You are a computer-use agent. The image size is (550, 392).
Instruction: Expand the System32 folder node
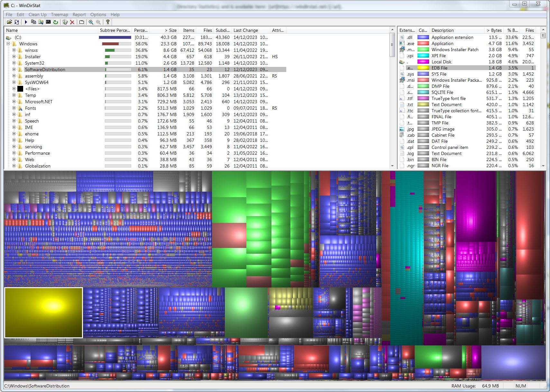pos(14,63)
